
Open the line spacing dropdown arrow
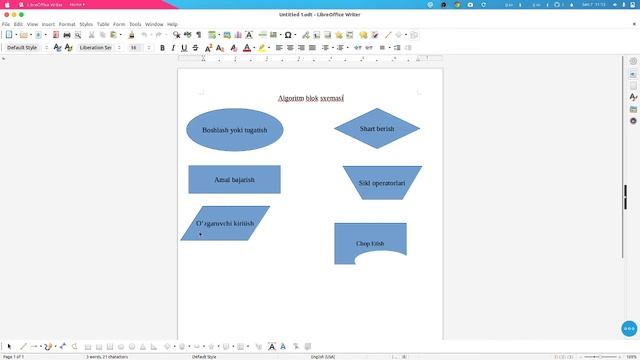(389, 48)
